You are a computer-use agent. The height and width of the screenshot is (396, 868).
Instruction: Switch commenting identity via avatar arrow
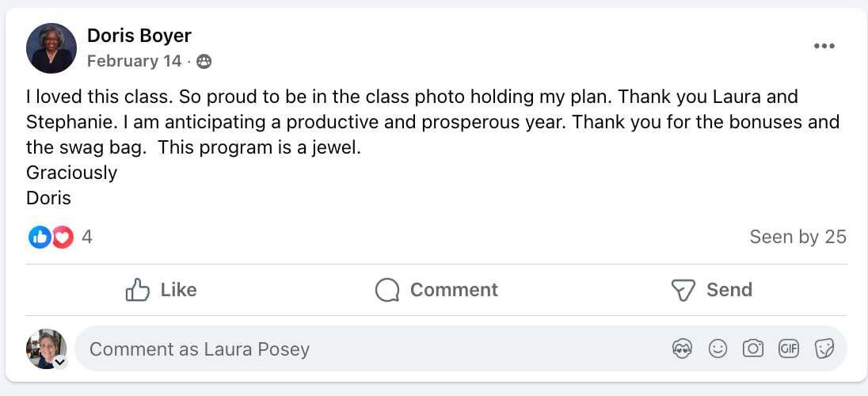[60, 362]
